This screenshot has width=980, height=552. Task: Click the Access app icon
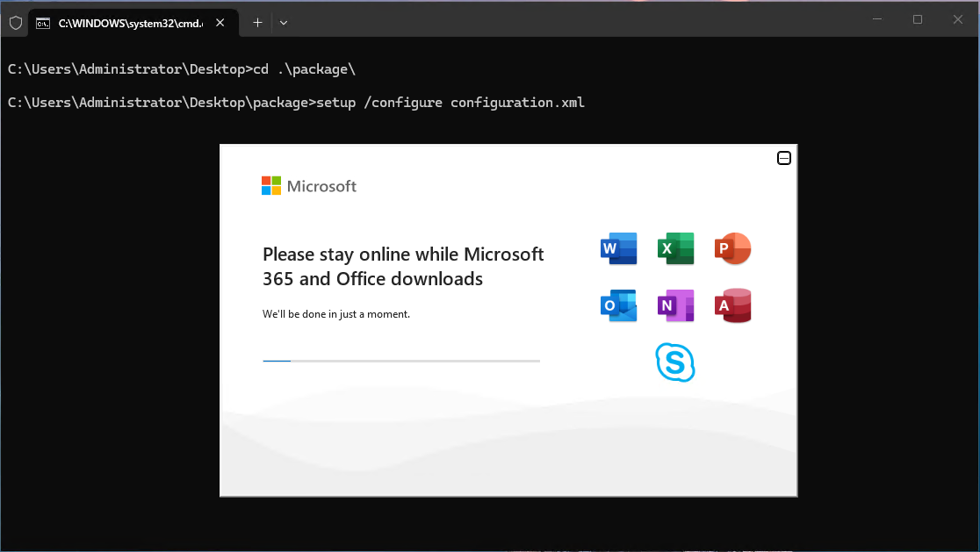(732, 305)
